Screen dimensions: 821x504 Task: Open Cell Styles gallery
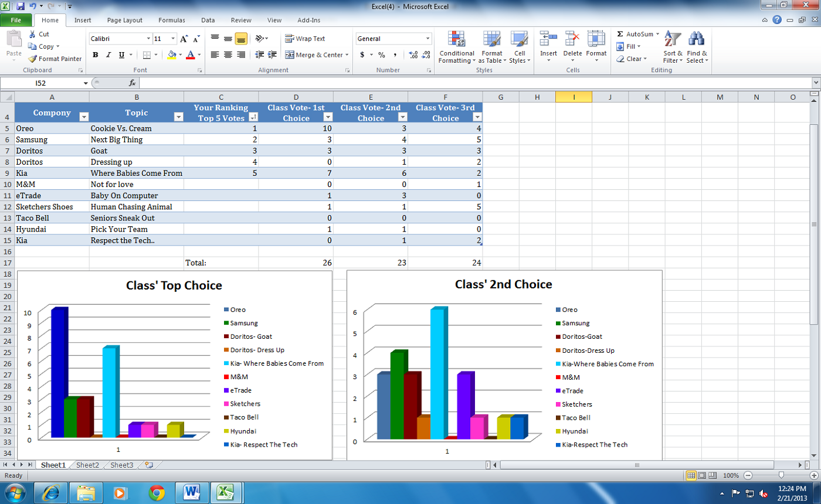coord(517,48)
